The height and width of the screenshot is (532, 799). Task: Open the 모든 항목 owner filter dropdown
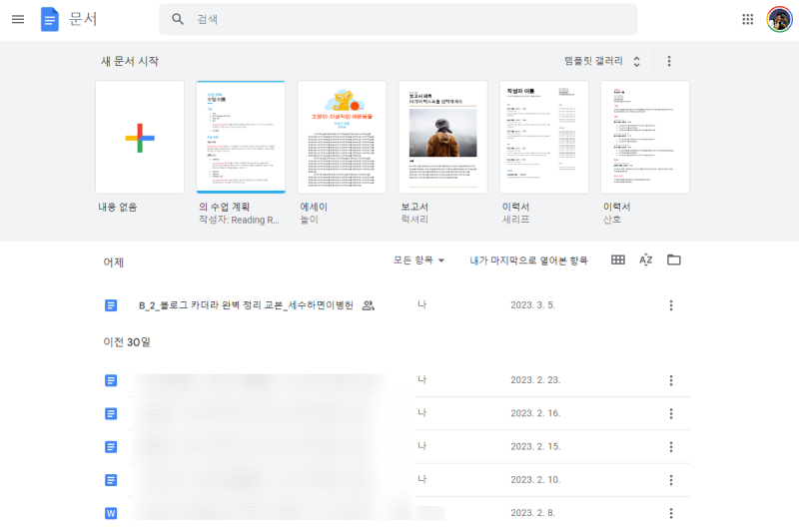point(418,261)
